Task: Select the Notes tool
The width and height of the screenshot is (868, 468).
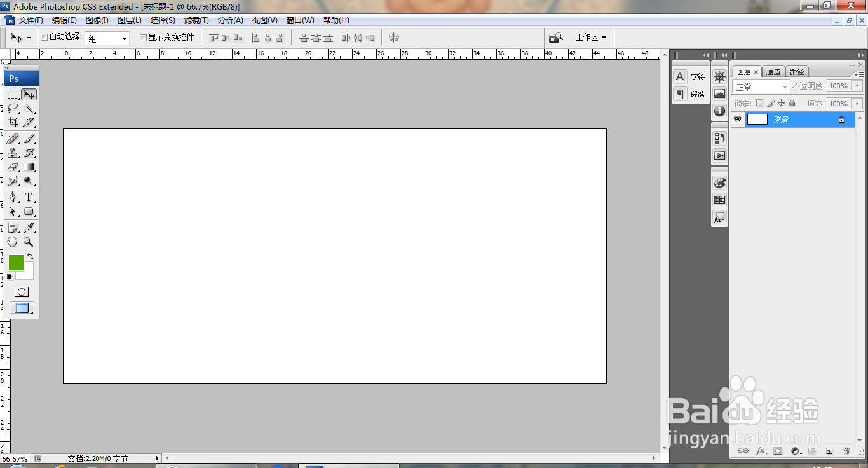Action: pos(13,228)
